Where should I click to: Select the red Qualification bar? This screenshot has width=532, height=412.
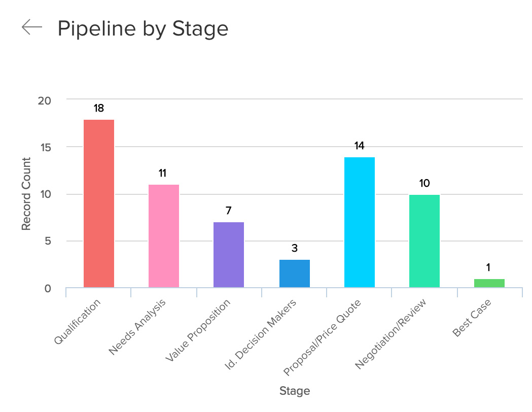(x=99, y=203)
